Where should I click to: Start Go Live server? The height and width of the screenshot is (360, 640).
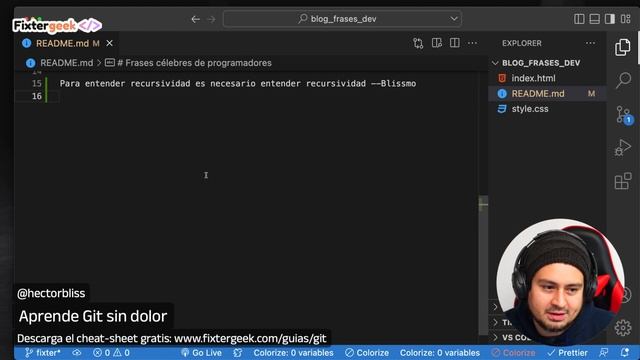click(202, 353)
